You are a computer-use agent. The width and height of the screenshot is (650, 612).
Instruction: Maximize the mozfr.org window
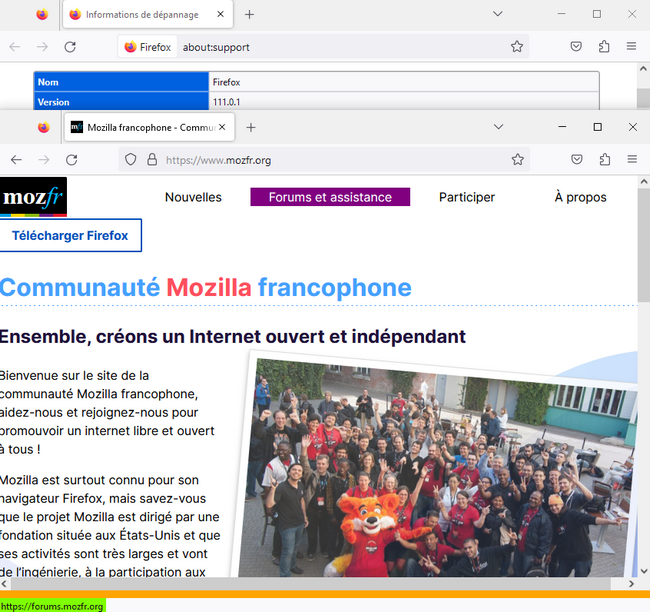coord(597,126)
